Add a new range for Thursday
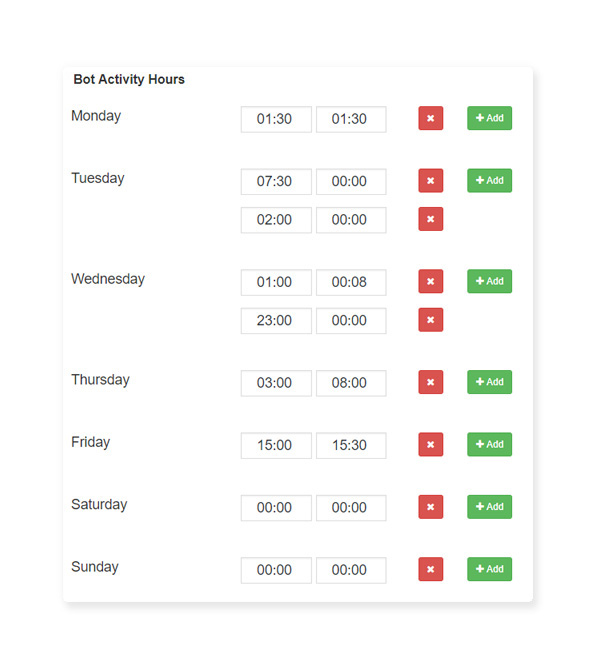This screenshot has width=595, height=669. click(489, 382)
